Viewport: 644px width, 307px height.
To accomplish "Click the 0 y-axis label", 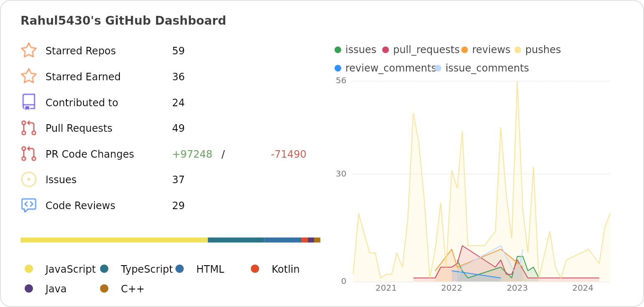I will pos(344,281).
